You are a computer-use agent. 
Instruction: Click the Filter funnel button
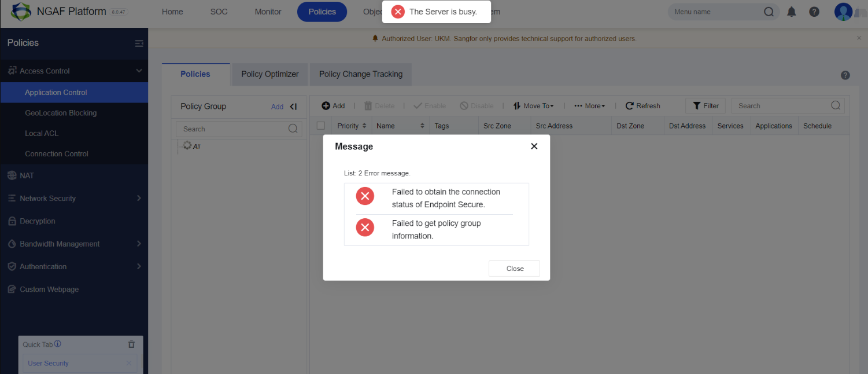pos(706,106)
